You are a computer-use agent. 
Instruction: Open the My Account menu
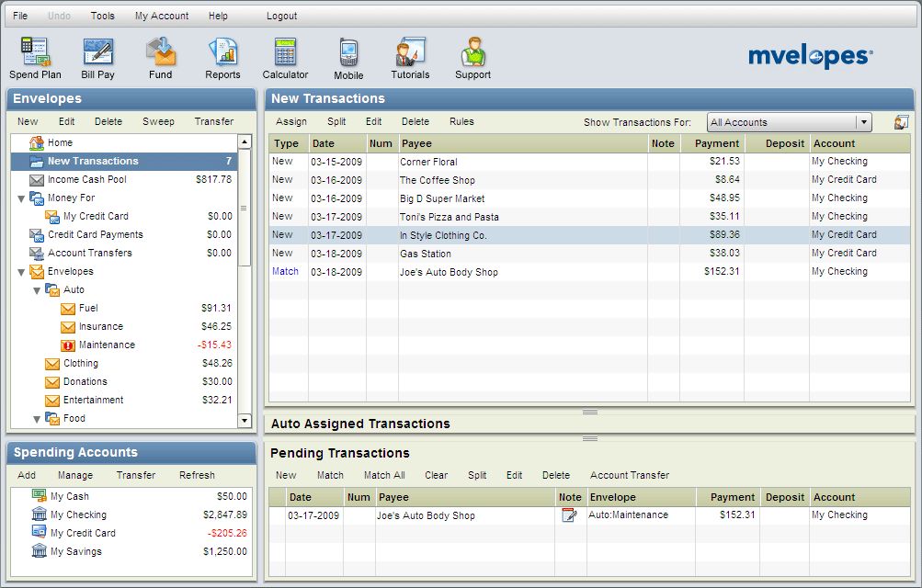tap(160, 15)
